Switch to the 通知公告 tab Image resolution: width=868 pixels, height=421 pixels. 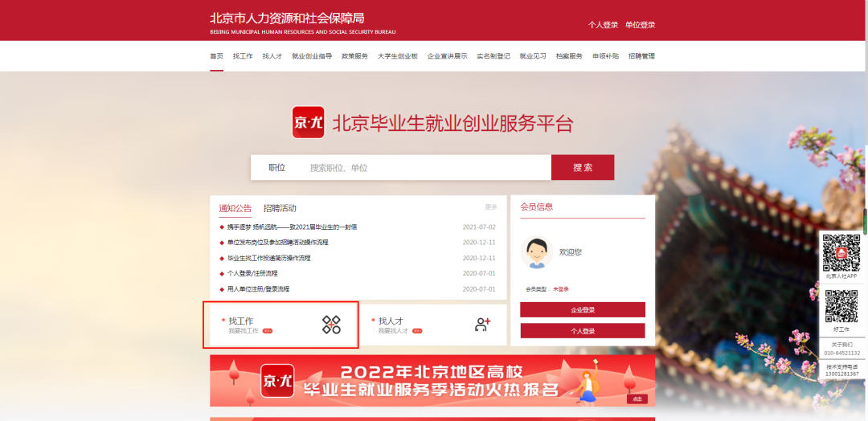coord(235,209)
